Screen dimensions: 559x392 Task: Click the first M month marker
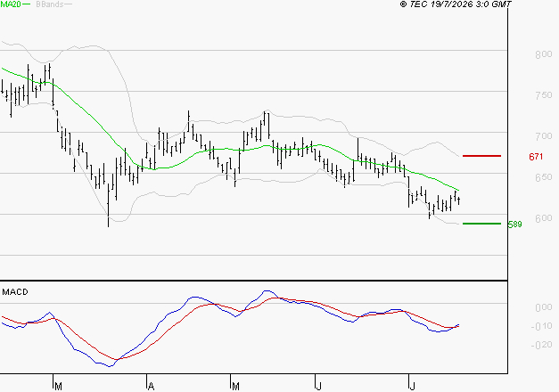59,387
